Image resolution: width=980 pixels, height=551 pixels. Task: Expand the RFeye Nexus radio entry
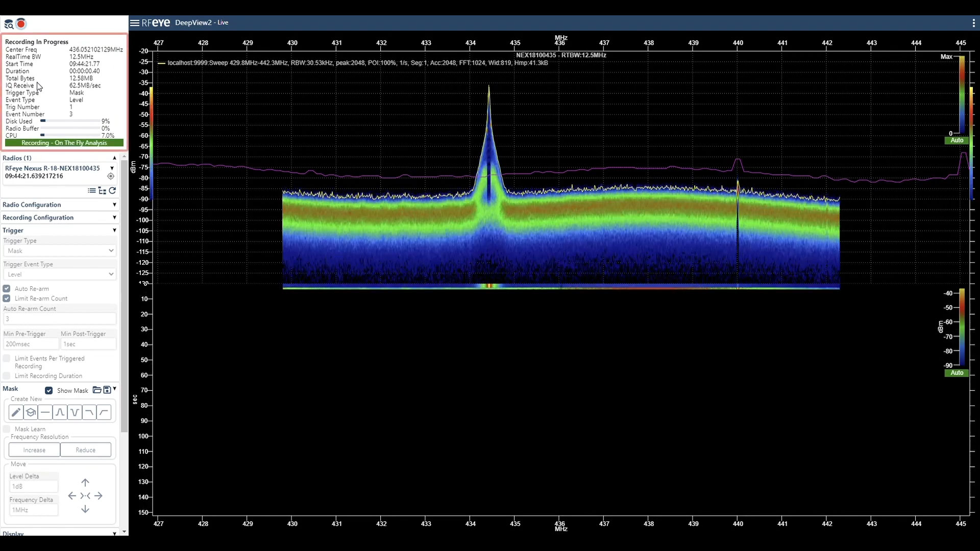(112, 168)
